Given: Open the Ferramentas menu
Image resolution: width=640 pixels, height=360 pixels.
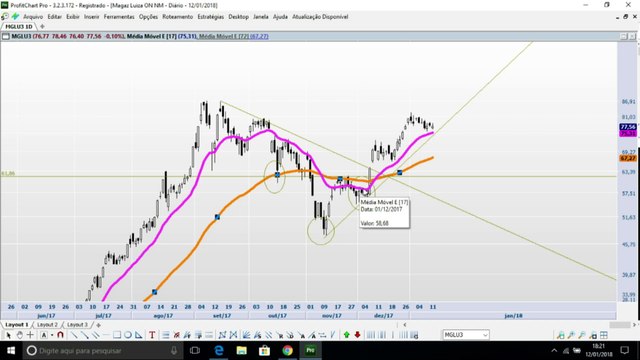Looking at the screenshot, I should pyautogui.click(x=119, y=17).
